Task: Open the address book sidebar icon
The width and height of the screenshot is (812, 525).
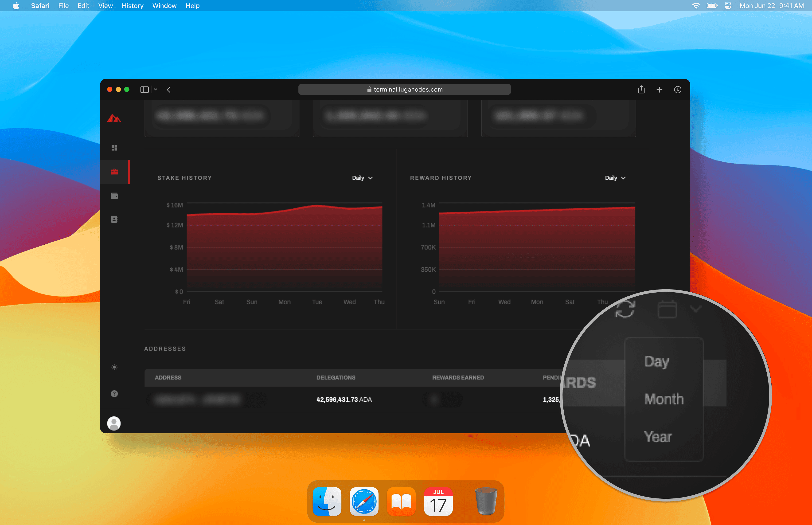Action: click(114, 219)
